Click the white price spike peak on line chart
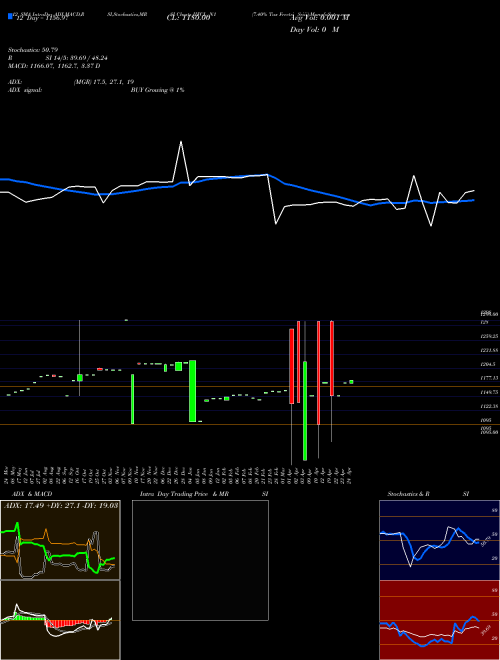This screenshot has height=660, width=500. click(x=181, y=142)
